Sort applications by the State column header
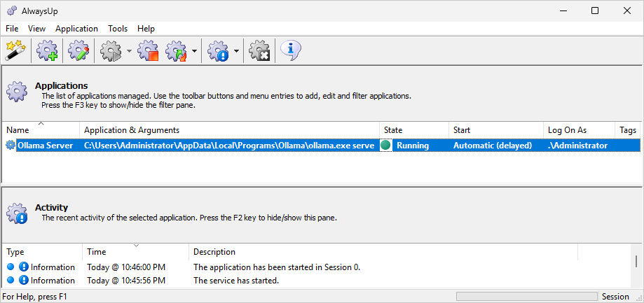This screenshot has width=644, height=303. 414,130
